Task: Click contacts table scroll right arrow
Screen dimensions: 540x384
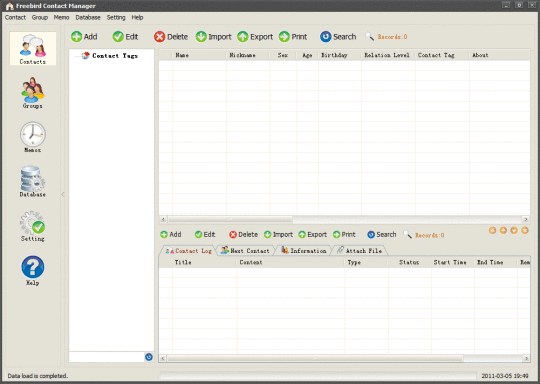Action: pyautogui.click(x=526, y=219)
